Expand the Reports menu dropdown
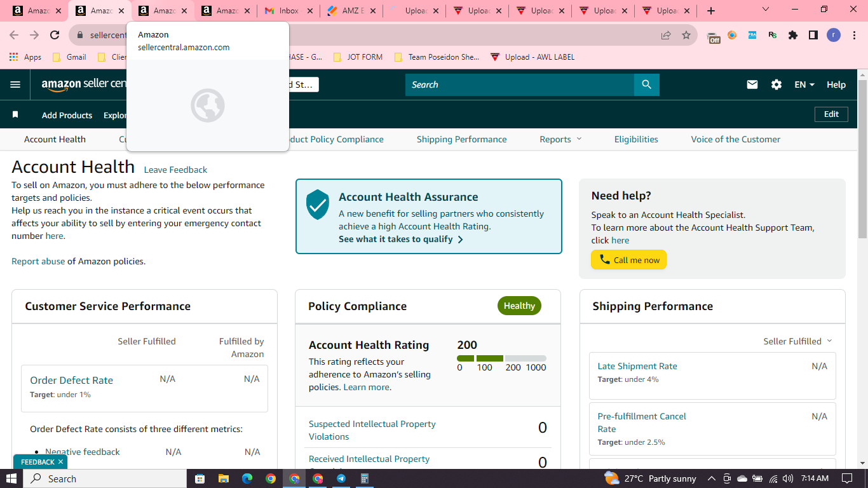This screenshot has height=488, width=868. [x=560, y=139]
